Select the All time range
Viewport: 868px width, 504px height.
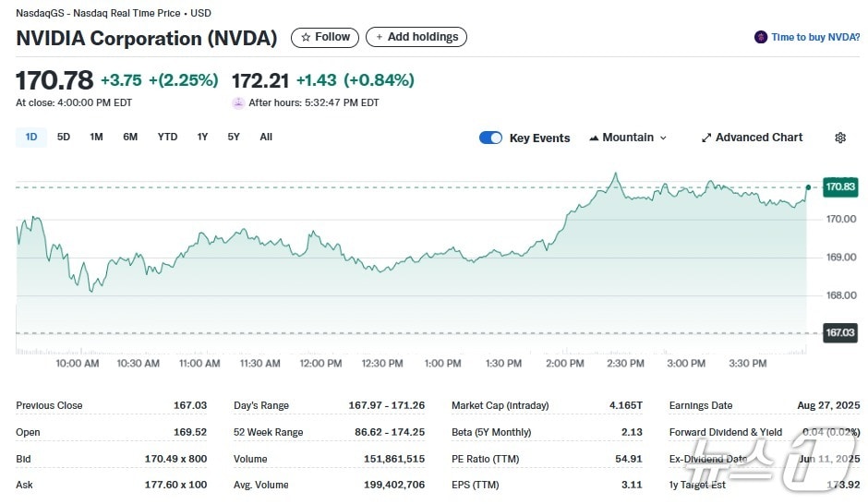[266, 137]
